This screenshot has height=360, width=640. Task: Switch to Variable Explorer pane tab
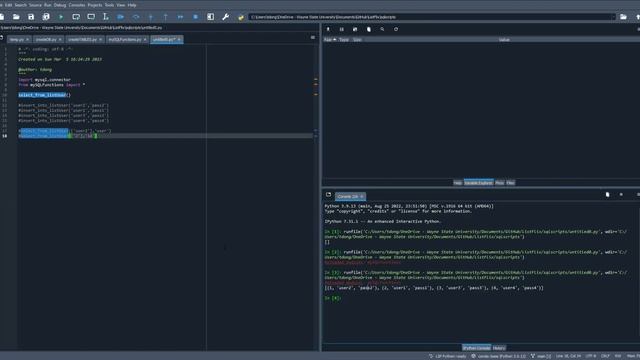coord(478,182)
